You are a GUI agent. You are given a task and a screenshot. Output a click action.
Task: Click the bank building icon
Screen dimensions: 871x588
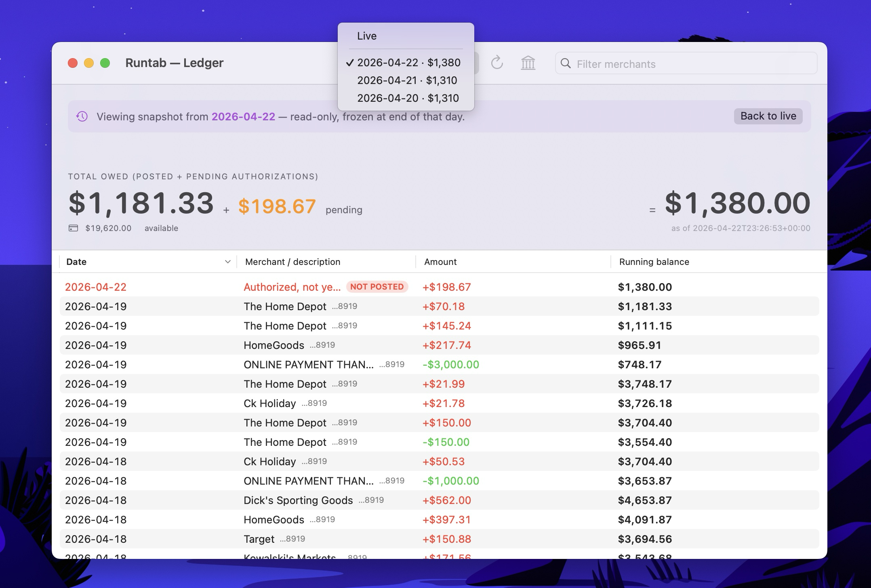coord(528,63)
